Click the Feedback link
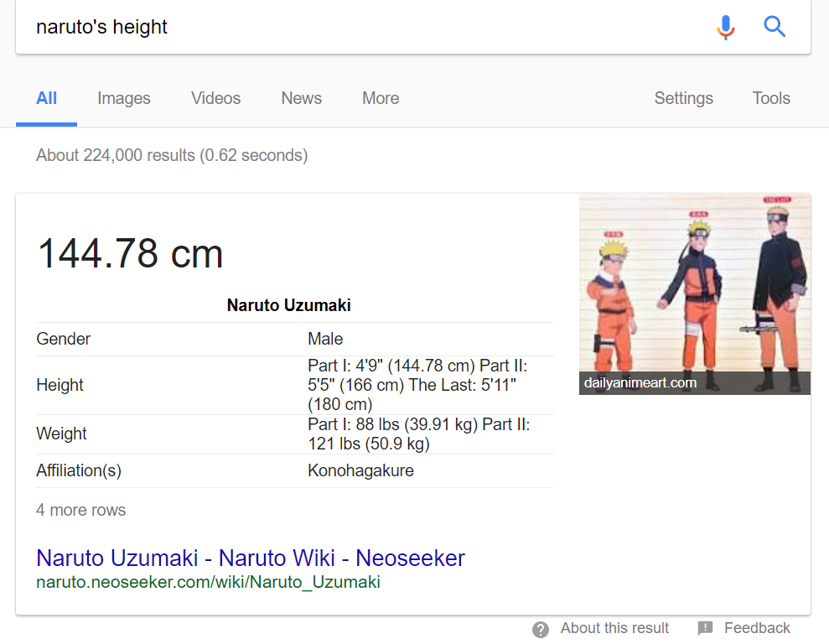Screen dimensions: 829x644 point(757,628)
